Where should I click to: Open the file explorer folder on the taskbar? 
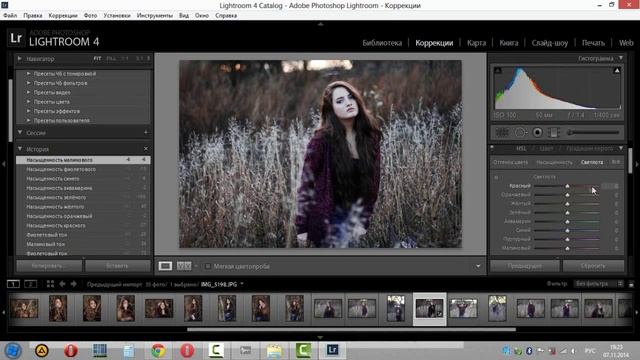tap(274, 350)
